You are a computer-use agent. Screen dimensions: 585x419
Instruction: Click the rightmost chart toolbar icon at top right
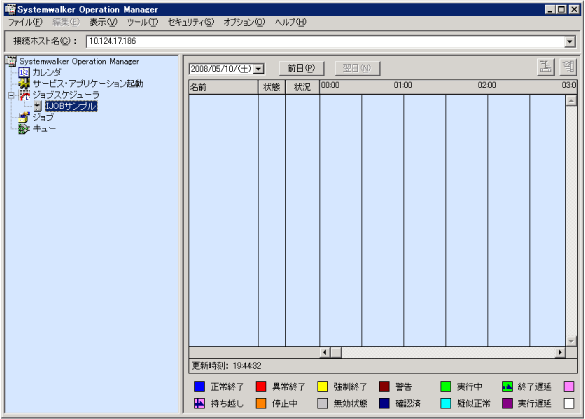(x=568, y=67)
